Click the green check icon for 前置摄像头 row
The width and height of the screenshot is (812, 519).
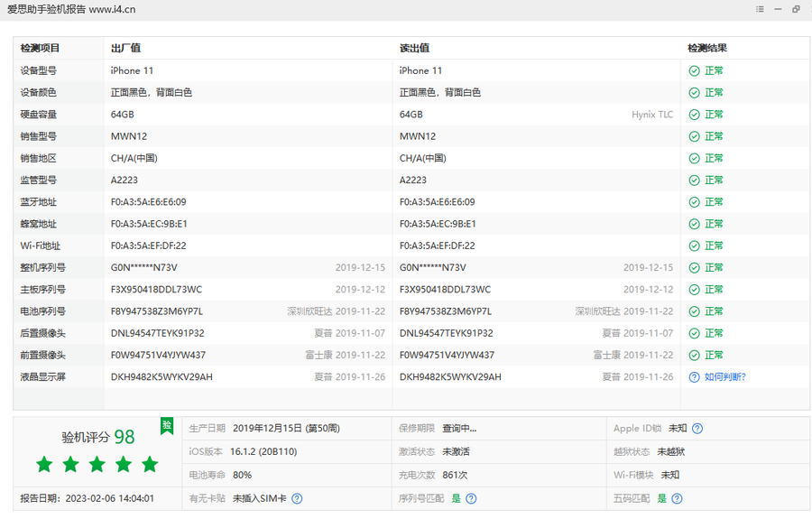(x=695, y=356)
